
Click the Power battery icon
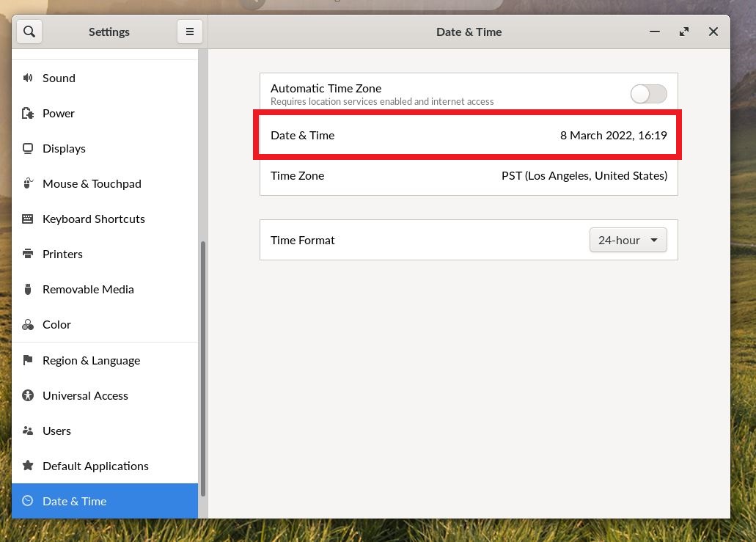click(x=28, y=114)
